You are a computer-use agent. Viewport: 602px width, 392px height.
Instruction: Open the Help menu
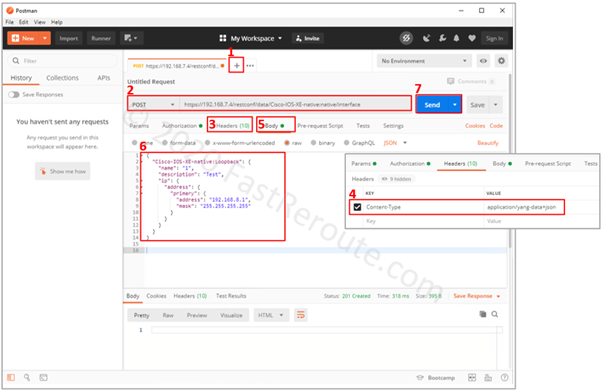pos(57,22)
